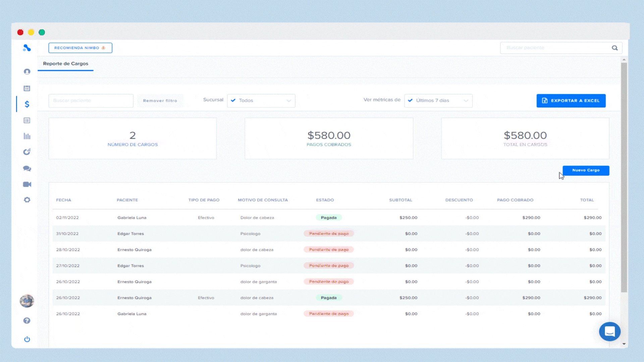The image size is (644, 362).
Task: Click the Recomienda Nimbo button
Action: point(80,48)
